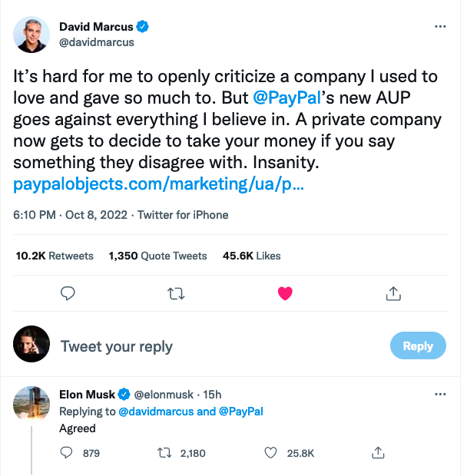Like Elon Musk's reply

tap(270, 453)
